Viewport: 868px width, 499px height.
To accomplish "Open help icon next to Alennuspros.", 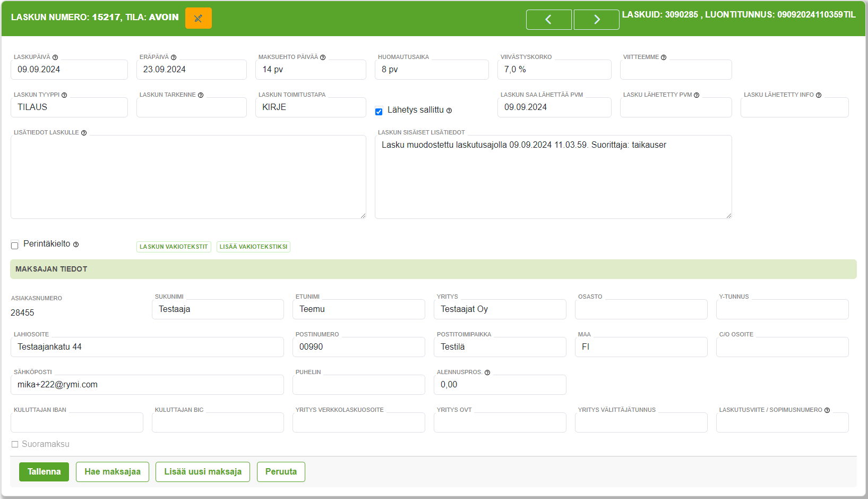I will (487, 373).
